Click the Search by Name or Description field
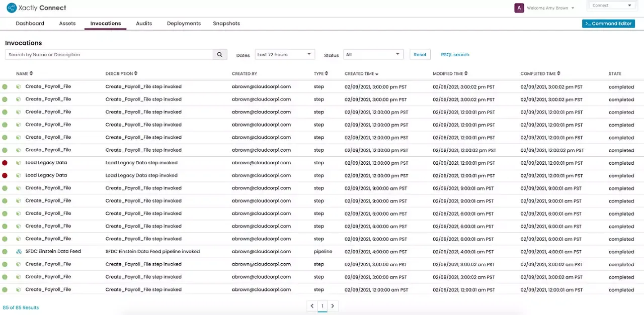 (109, 55)
